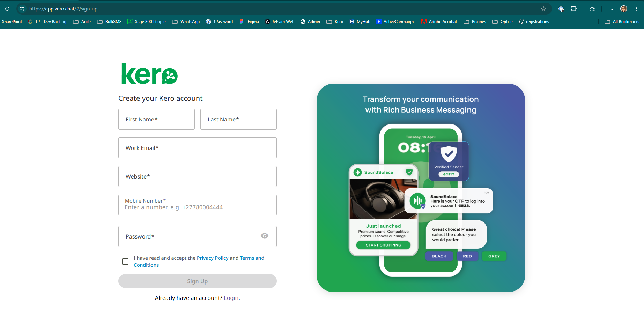Open the starred favorites toolbar icon
The image size is (644, 333).
592,9
